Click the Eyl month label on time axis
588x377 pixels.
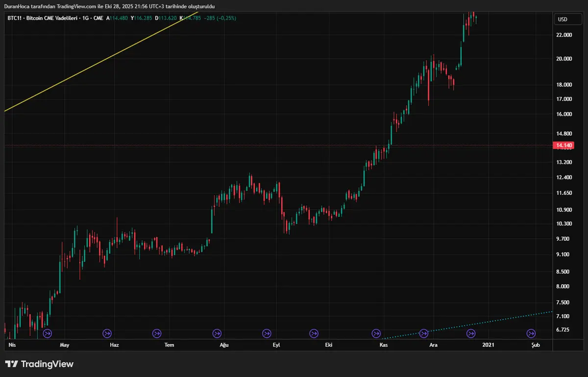(x=276, y=345)
